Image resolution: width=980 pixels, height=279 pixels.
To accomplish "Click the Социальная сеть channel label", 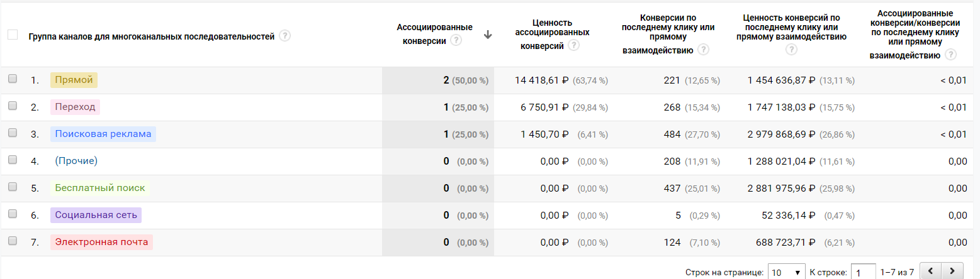I will [x=96, y=215].
